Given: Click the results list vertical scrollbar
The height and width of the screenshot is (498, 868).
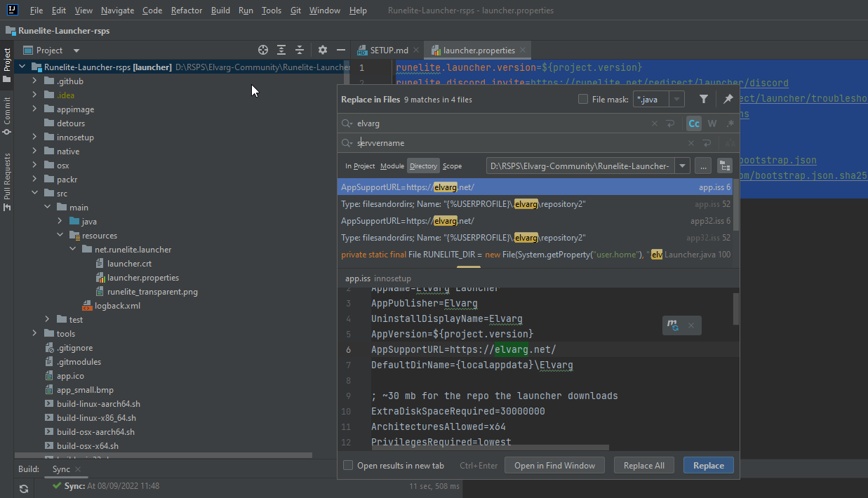Looking at the screenshot, I should coord(736,203).
